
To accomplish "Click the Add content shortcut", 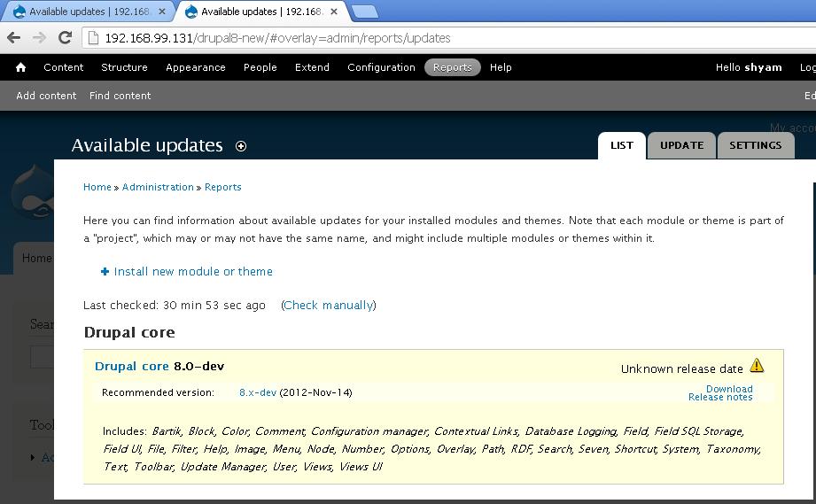I will pos(46,96).
